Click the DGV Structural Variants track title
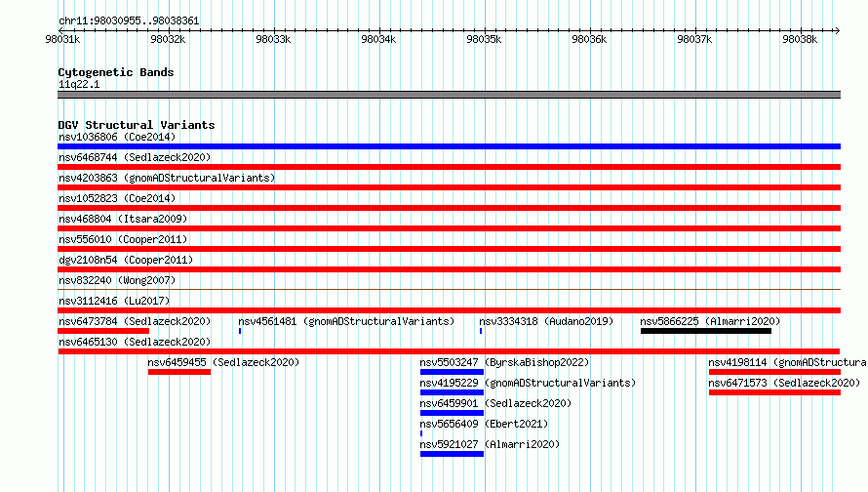The height and width of the screenshot is (492, 868). (x=137, y=125)
